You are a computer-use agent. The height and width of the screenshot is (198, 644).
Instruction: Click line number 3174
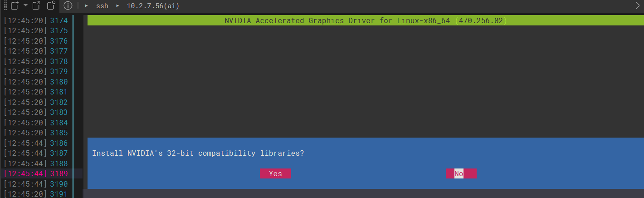coord(59,20)
